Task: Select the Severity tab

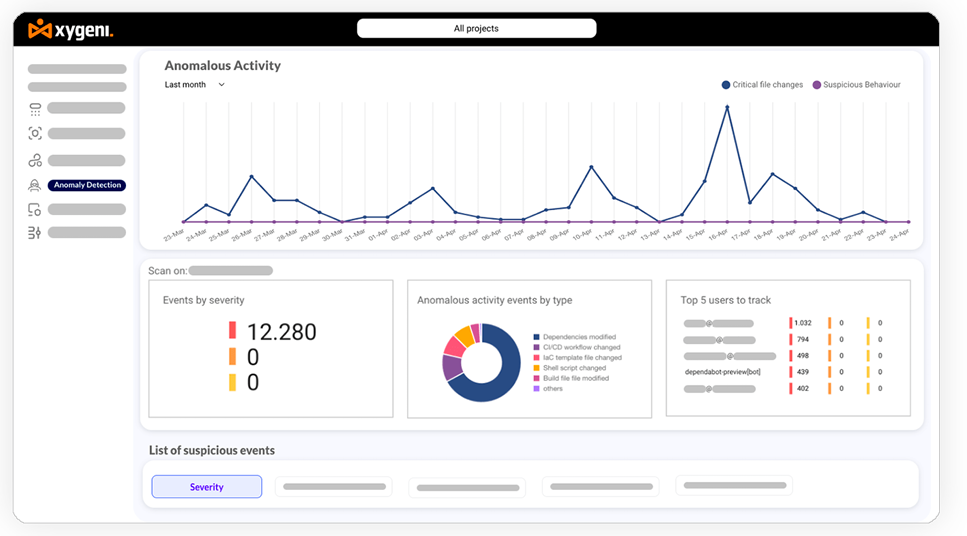Action: point(207,487)
